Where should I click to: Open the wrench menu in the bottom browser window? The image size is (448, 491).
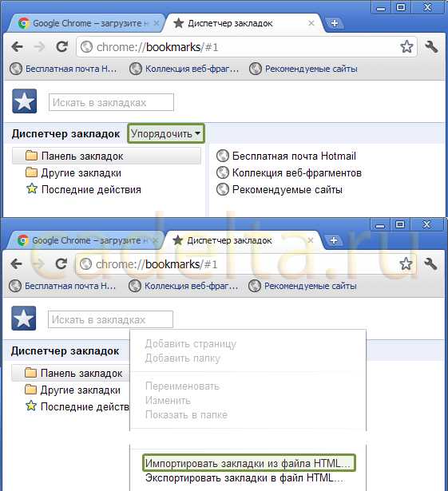[x=430, y=264]
